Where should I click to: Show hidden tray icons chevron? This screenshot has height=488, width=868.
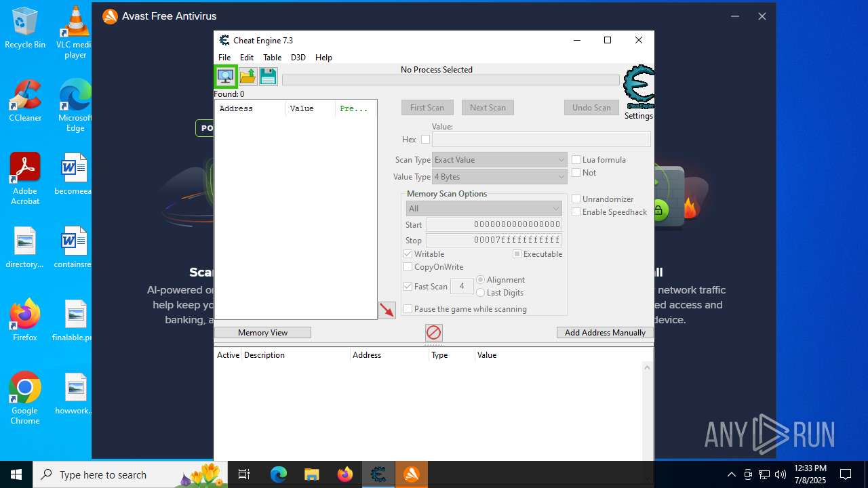pyautogui.click(x=731, y=474)
